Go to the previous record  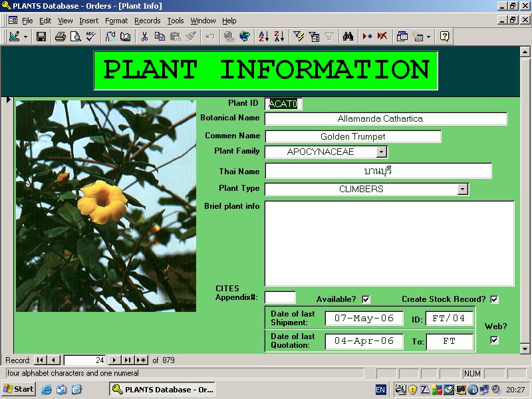54,360
